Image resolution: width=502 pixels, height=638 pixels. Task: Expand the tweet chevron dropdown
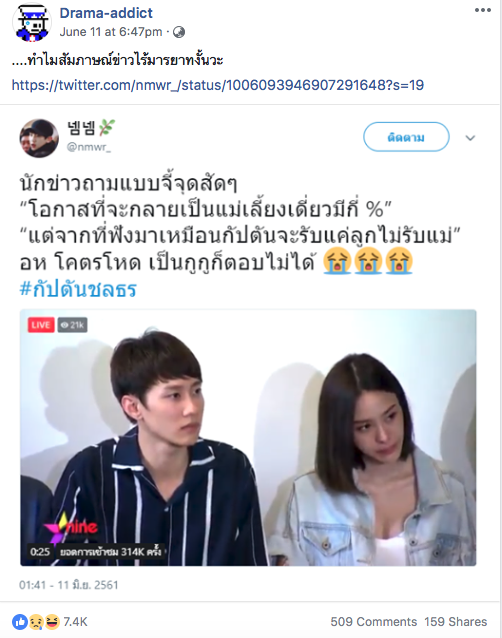[470, 138]
